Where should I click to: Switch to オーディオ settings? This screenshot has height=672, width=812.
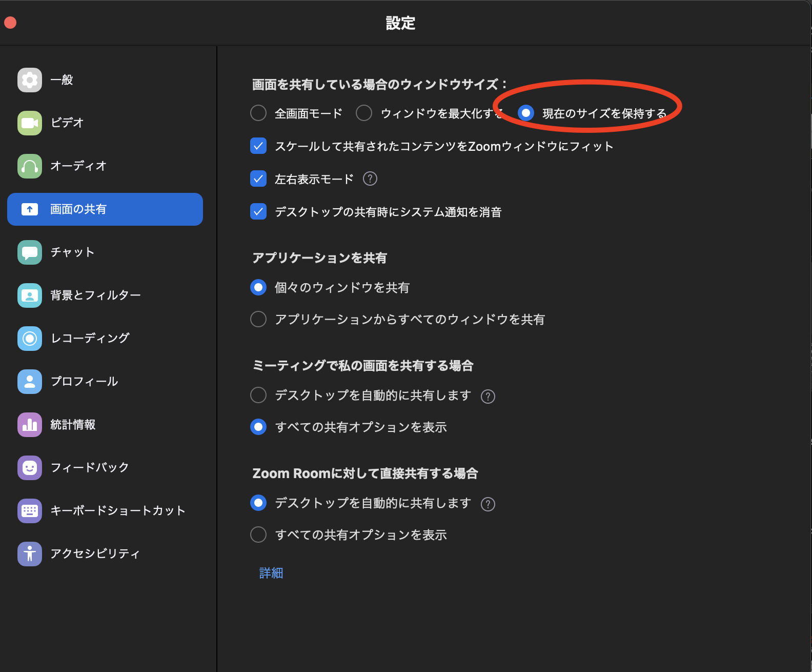105,166
